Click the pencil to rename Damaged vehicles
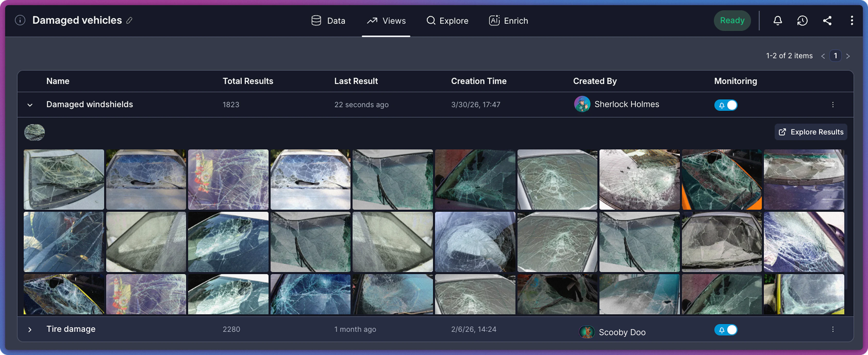 point(129,21)
